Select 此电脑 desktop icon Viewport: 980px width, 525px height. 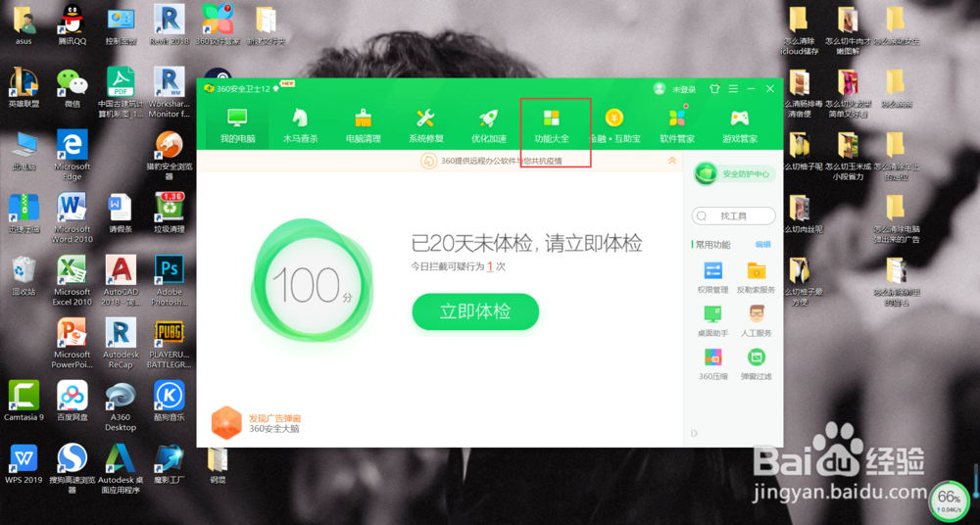pyautogui.click(x=24, y=150)
